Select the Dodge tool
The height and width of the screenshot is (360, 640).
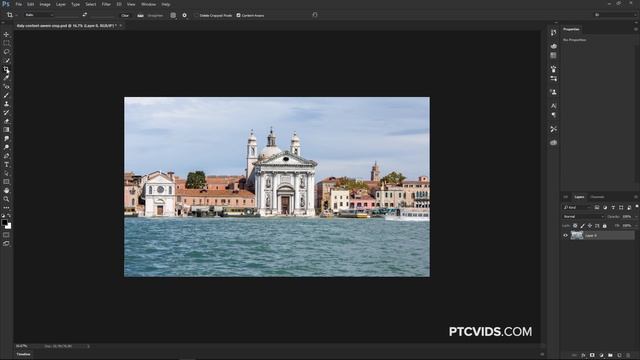point(6,147)
